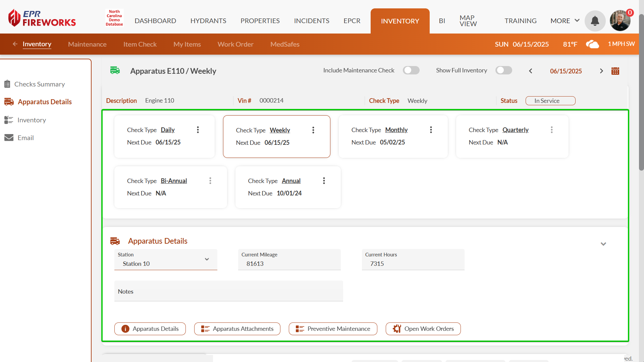Go to next date arrow
The image size is (644, 362).
(601, 71)
